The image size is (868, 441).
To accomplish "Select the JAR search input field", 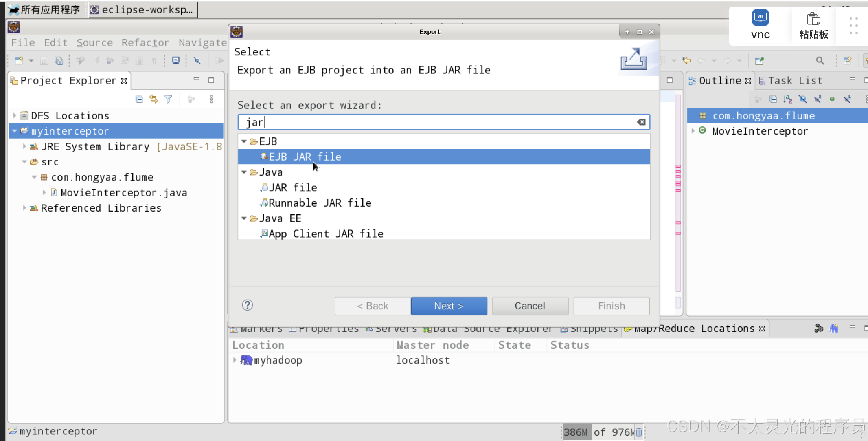I will (443, 122).
